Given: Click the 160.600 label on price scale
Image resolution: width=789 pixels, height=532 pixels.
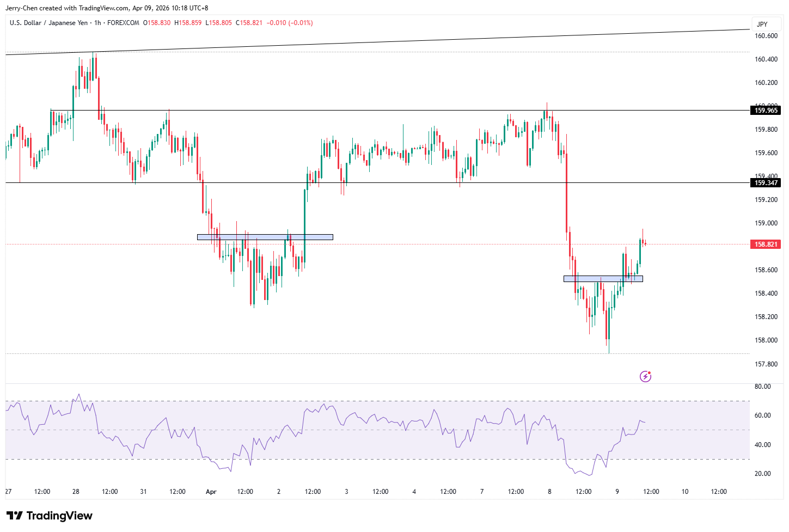Looking at the screenshot, I should (766, 36).
